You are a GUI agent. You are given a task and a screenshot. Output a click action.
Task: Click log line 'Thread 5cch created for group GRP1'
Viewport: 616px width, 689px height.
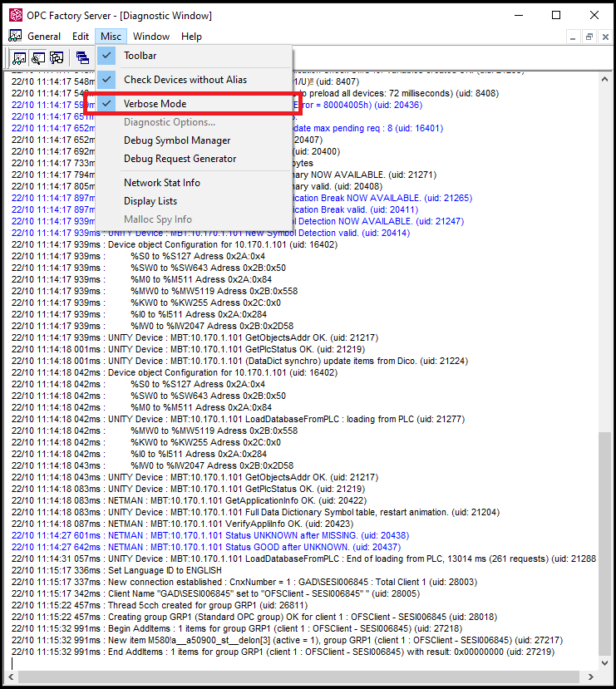pyautogui.click(x=160, y=605)
